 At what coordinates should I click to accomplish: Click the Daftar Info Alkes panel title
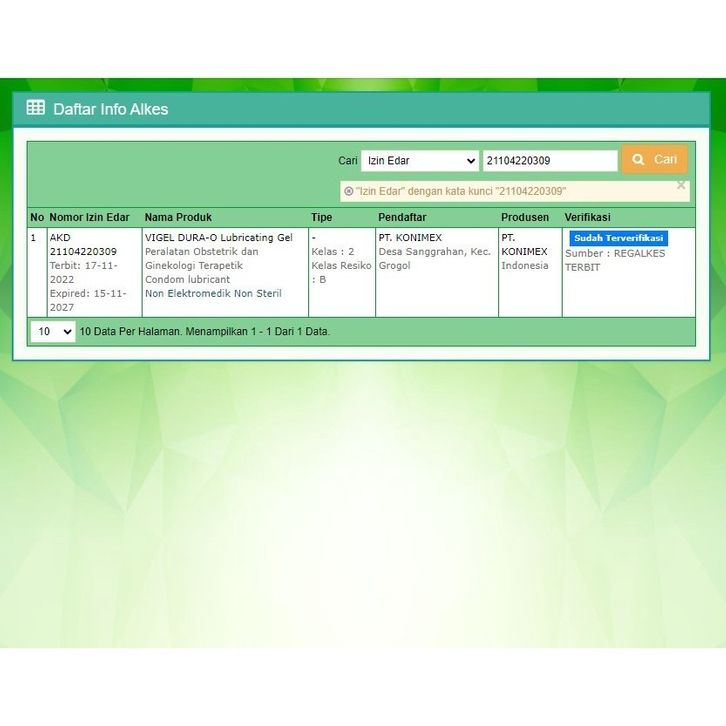pyautogui.click(x=110, y=109)
